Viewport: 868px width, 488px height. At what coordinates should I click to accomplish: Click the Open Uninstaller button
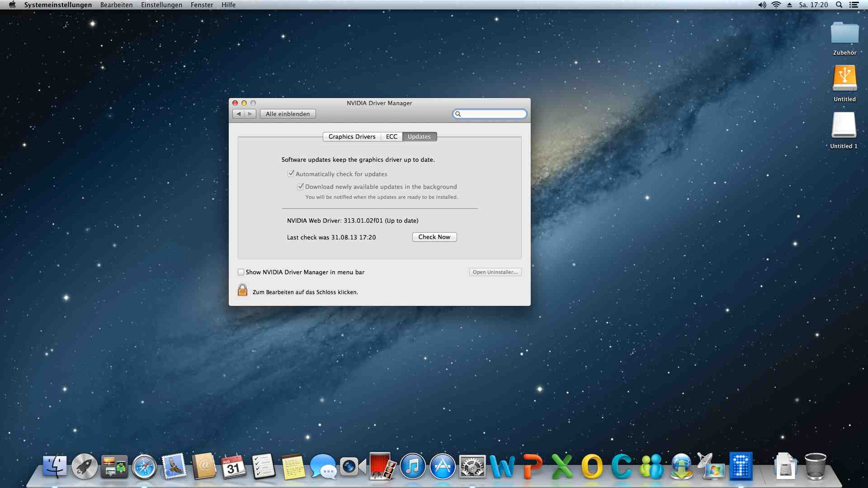pyautogui.click(x=495, y=272)
